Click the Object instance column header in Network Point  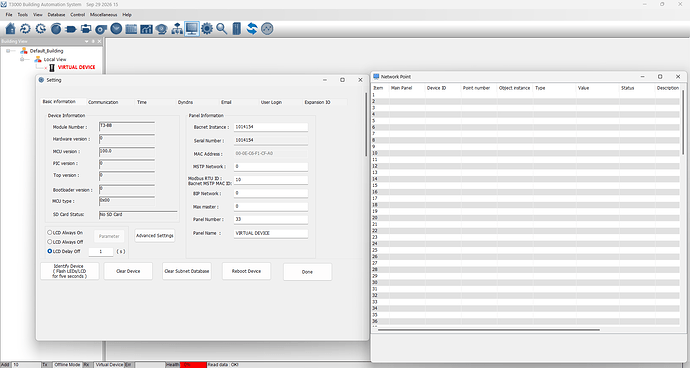tap(514, 88)
